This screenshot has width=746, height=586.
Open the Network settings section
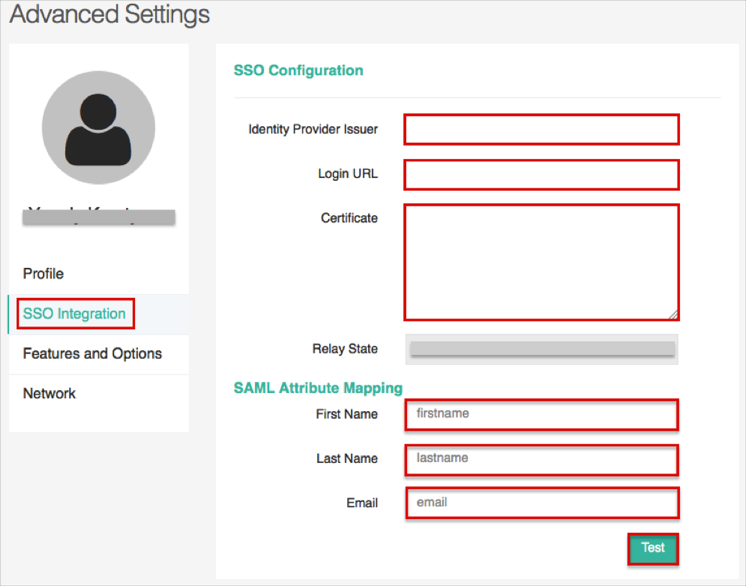[49, 394]
